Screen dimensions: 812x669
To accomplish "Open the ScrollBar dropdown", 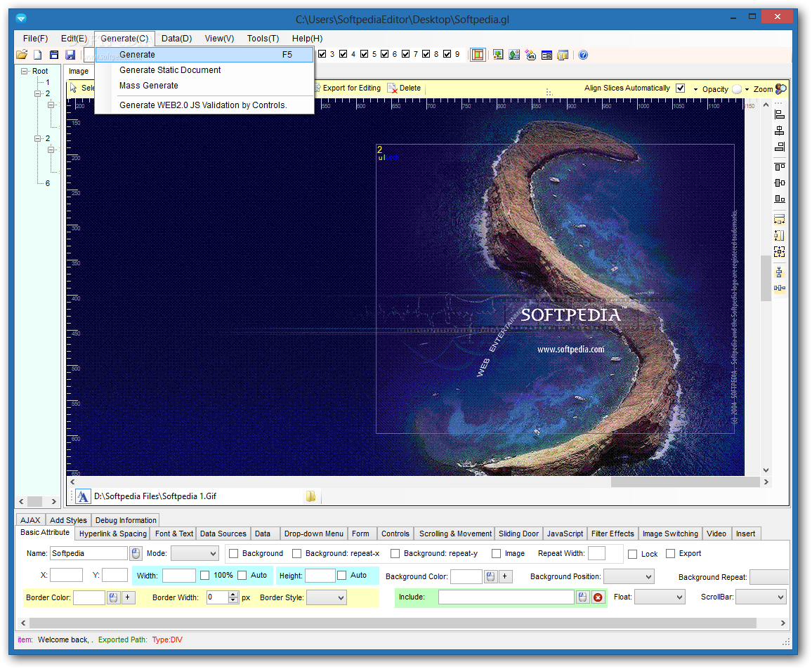I will pyautogui.click(x=761, y=597).
